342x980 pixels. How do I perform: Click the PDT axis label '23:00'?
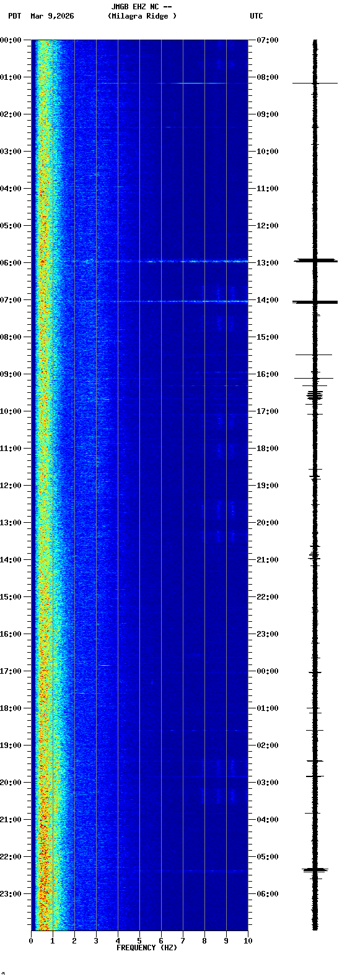click(x=11, y=894)
